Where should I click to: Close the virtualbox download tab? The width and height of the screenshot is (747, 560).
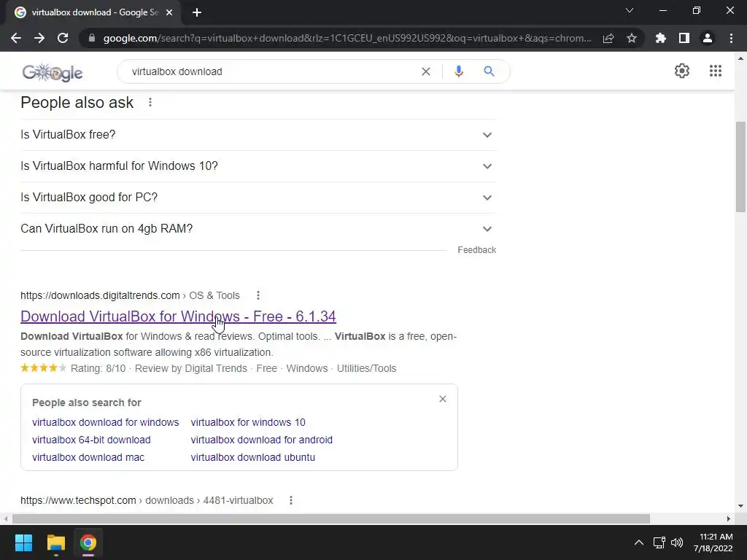(x=169, y=12)
